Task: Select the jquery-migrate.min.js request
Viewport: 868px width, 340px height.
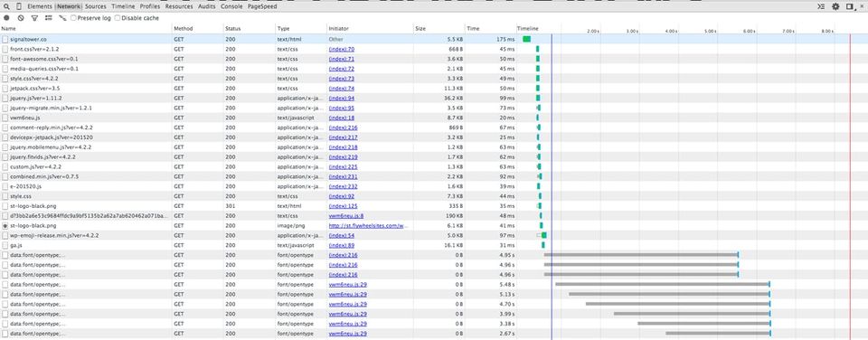Action: point(51,108)
